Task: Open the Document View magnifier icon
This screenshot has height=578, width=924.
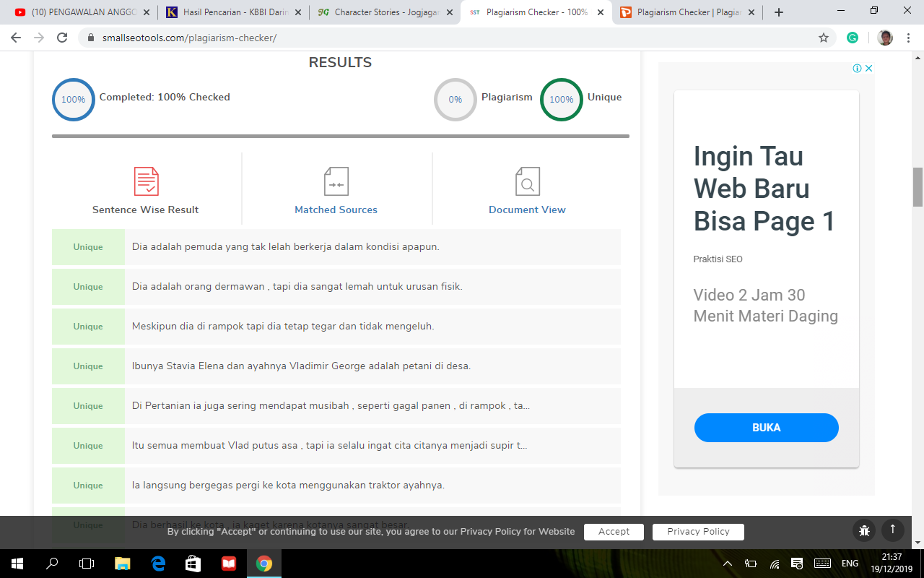Action: (x=527, y=181)
